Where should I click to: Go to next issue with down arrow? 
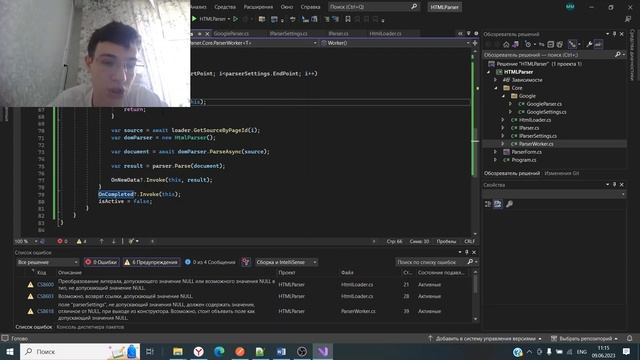113,241
